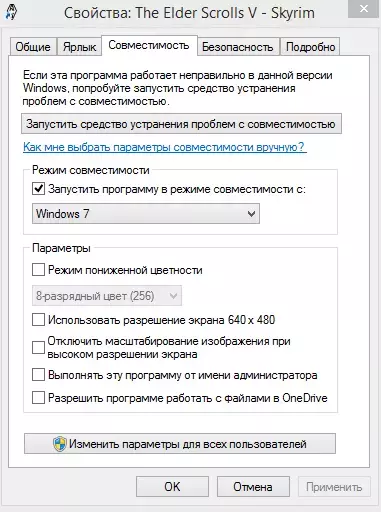Click the Skyrim icon in title bar

point(11,12)
